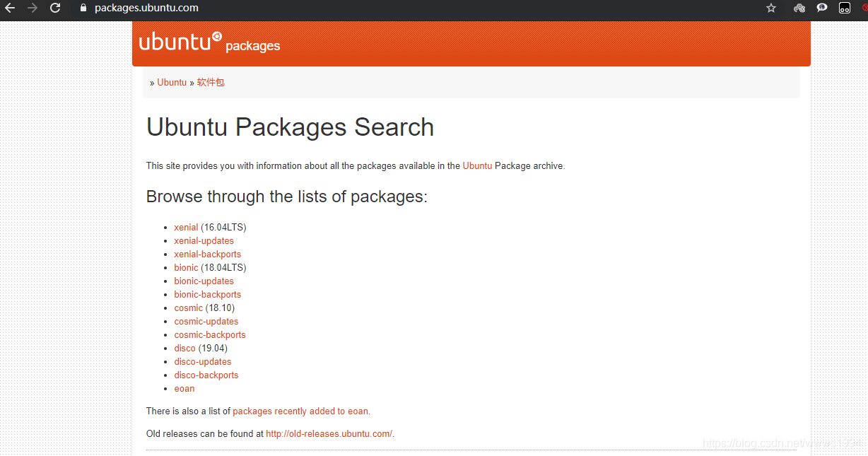Screen dimensions: 868x456
Task: Open the cosmic package list
Action: pos(189,308)
